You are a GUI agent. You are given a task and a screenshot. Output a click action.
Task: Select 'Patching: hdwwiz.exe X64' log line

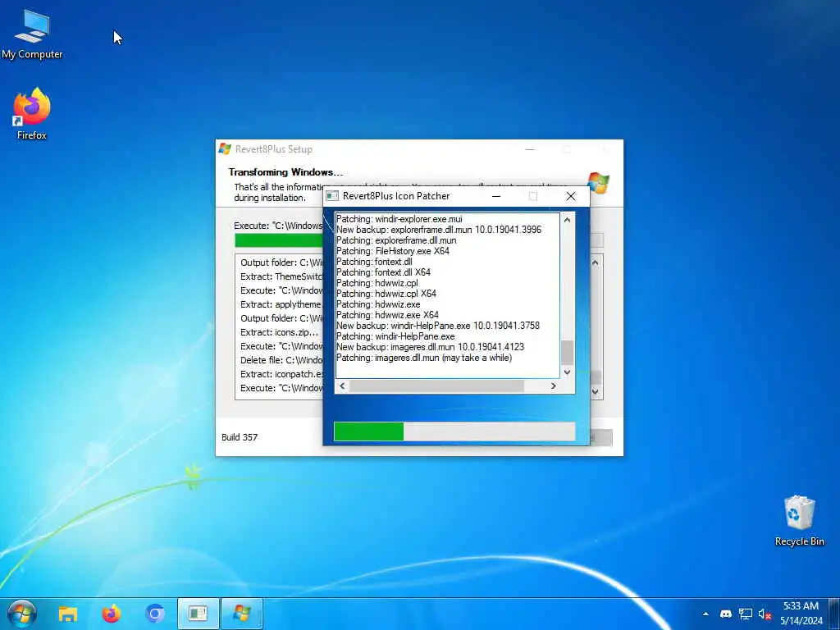tap(387, 315)
